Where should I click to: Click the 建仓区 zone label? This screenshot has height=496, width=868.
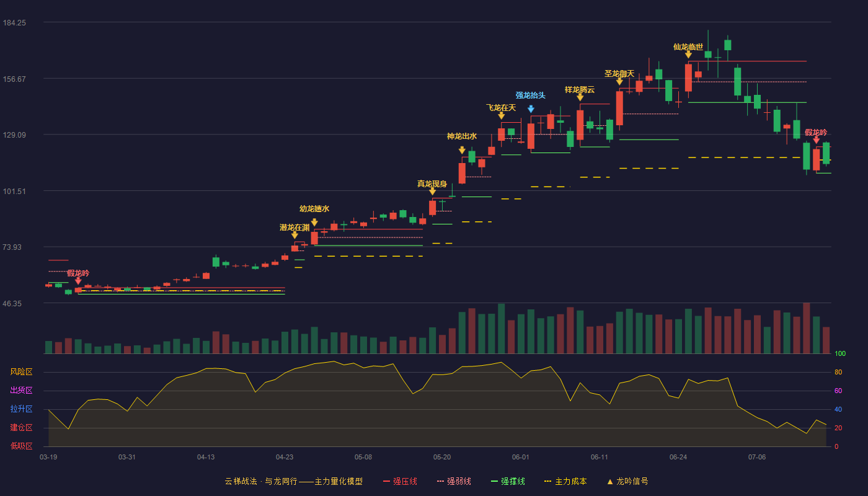[x=22, y=428]
